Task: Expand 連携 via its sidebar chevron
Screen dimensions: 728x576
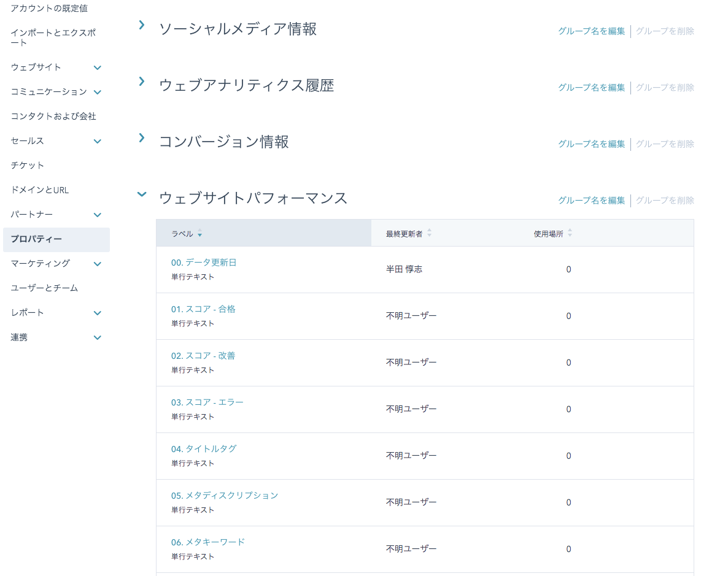Action: coord(97,337)
